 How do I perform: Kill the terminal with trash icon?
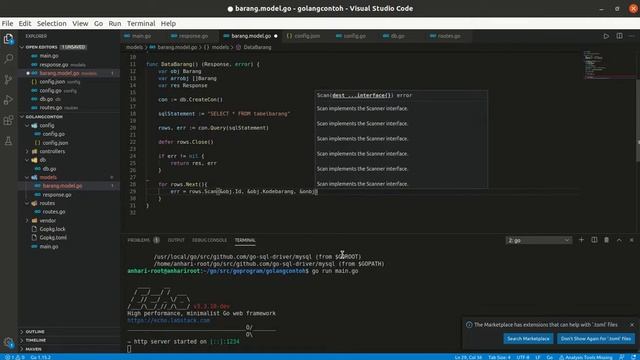click(607, 240)
